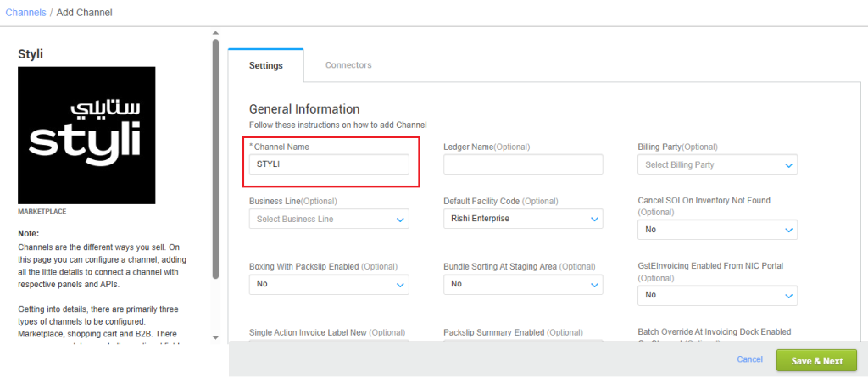The width and height of the screenshot is (868, 378).
Task: Click the scroll down arrow in the left panel
Action: coord(214,337)
